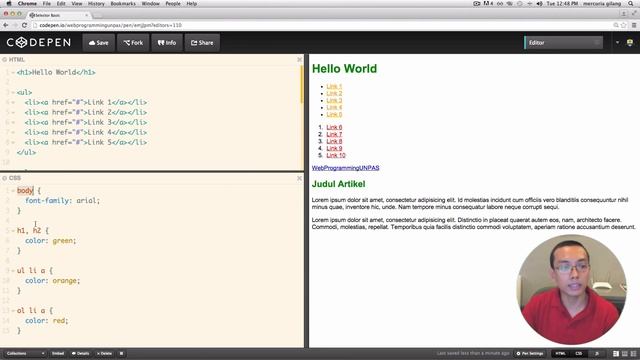Collapse the h1 line fold arrow in HTML
Viewport: 640px width, 360px height.
coord(13,72)
